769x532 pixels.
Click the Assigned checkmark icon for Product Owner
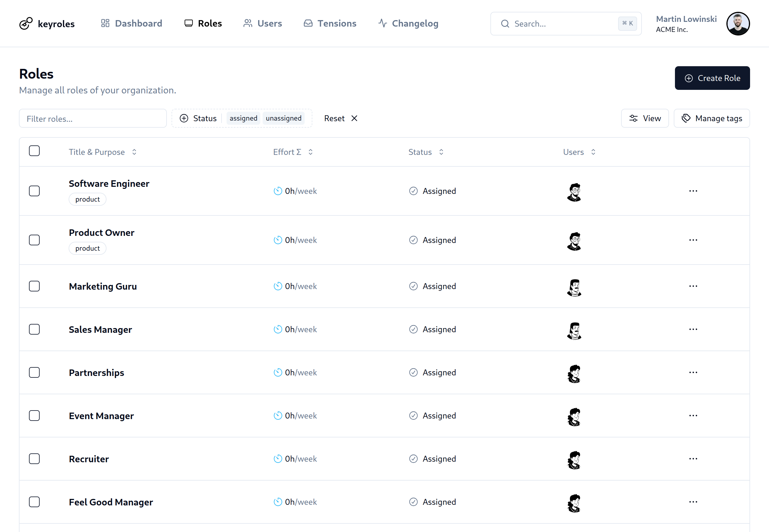[413, 240]
